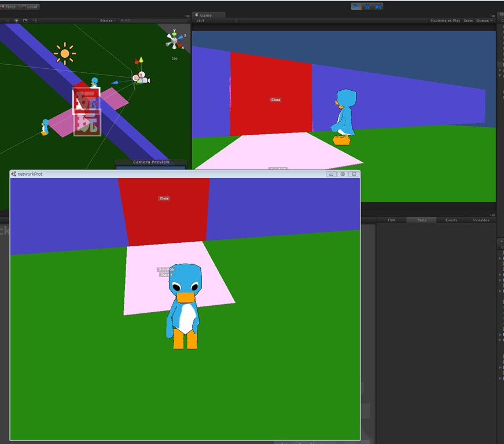Open the Variables tab
504x444 pixels.
pos(481,220)
